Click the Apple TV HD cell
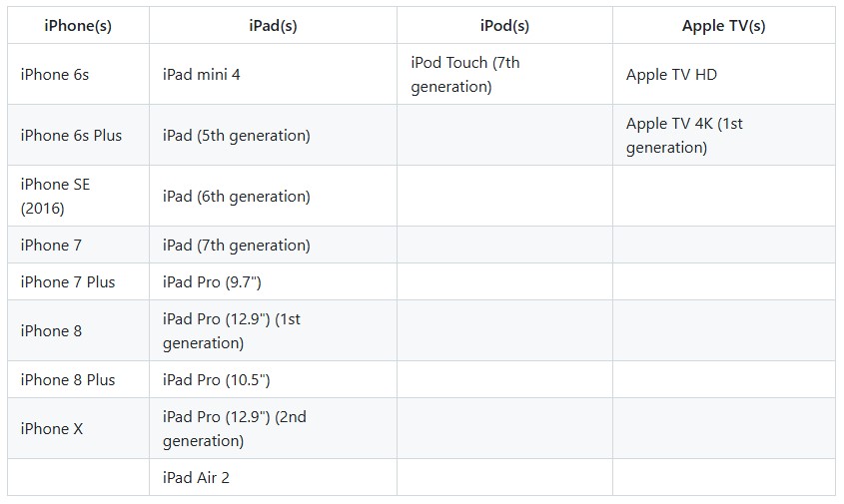844x504 pixels. click(671, 75)
